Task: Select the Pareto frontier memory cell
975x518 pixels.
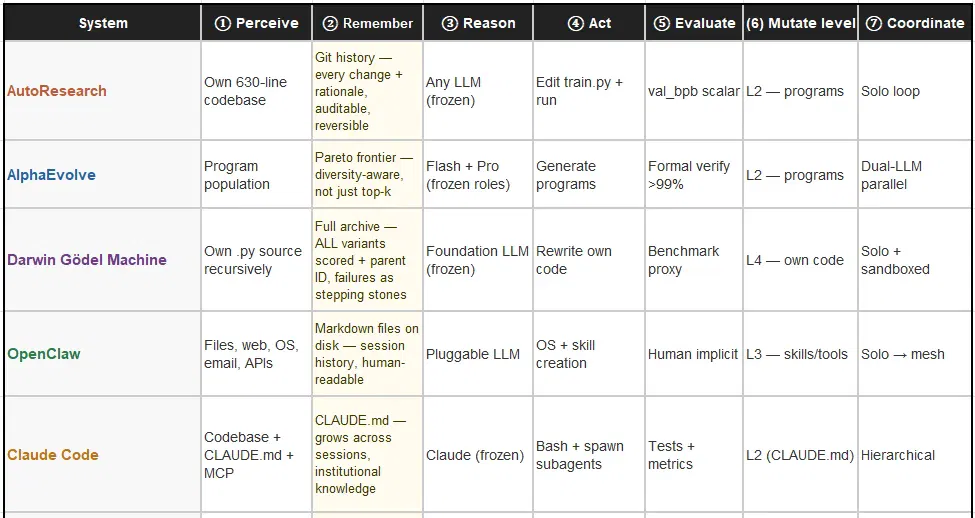Action: pyautogui.click(x=367, y=175)
